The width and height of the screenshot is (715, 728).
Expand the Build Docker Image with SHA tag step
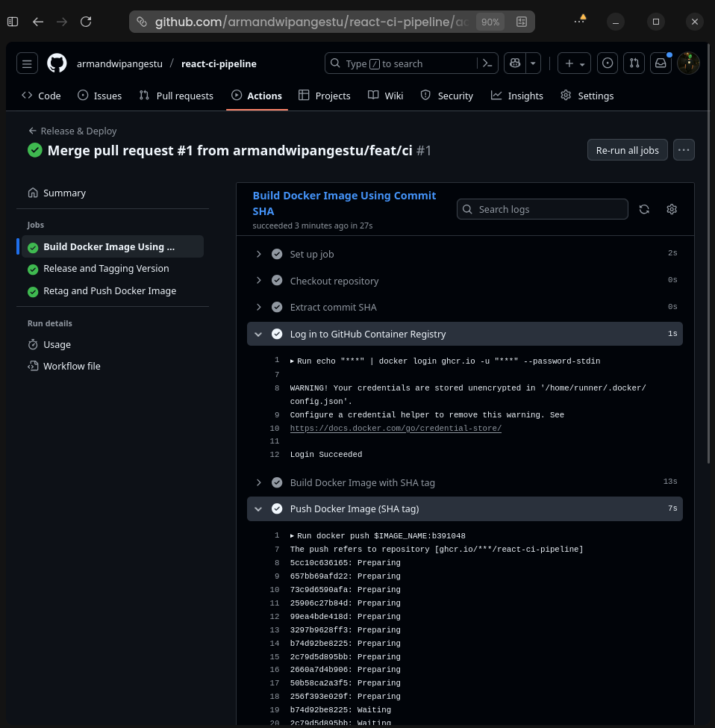pyautogui.click(x=259, y=482)
